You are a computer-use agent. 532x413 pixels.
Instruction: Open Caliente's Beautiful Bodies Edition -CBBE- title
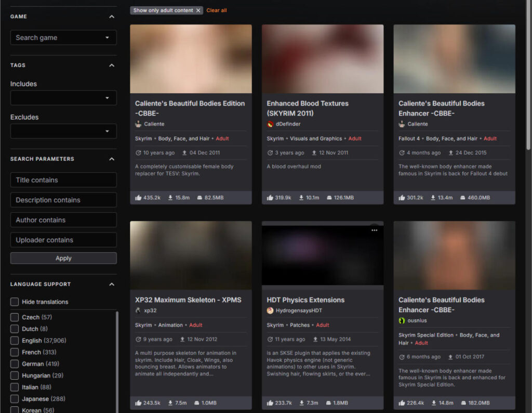point(190,108)
